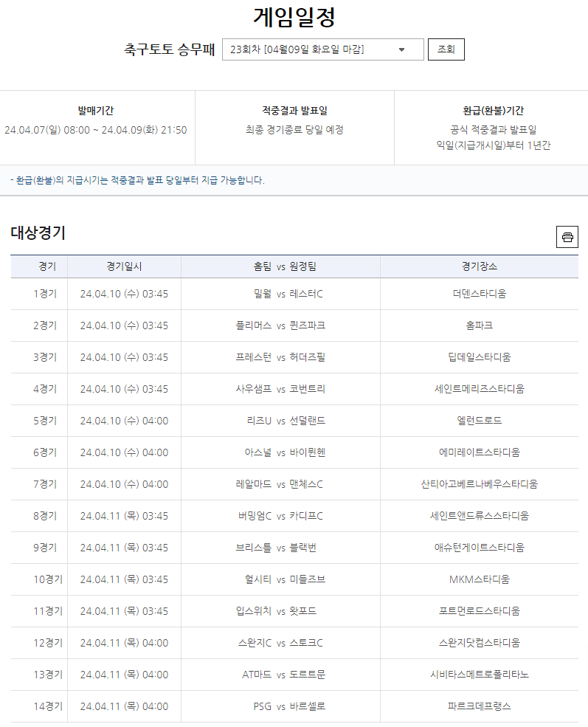This screenshot has width=588, height=727.
Task: Click the 조회 search button
Action: click(446, 49)
